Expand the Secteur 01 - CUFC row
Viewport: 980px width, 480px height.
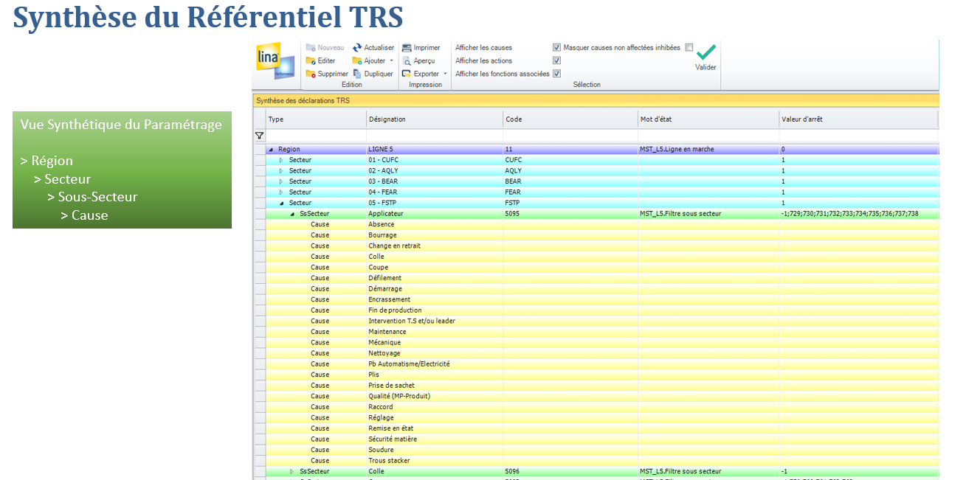[281, 160]
